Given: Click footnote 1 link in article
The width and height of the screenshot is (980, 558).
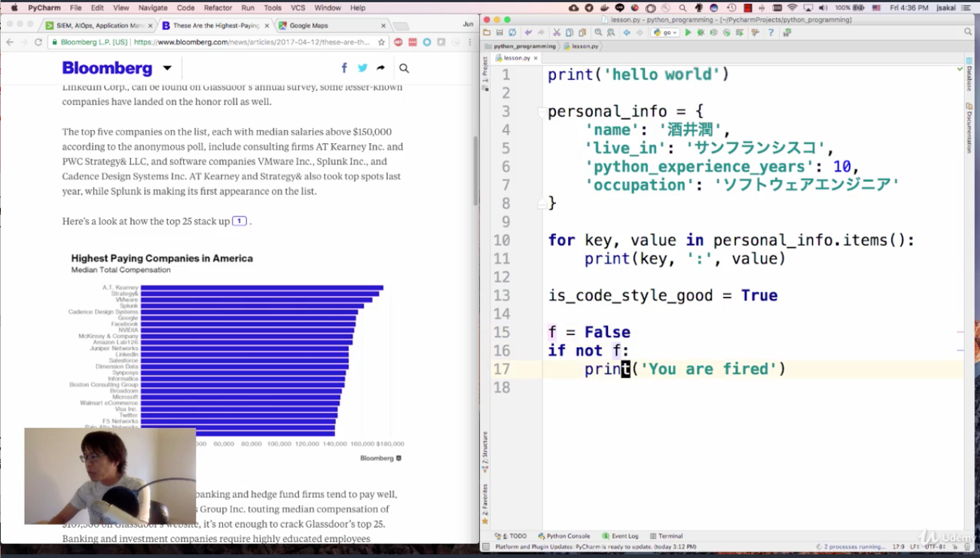Looking at the screenshot, I should [x=240, y=221].
